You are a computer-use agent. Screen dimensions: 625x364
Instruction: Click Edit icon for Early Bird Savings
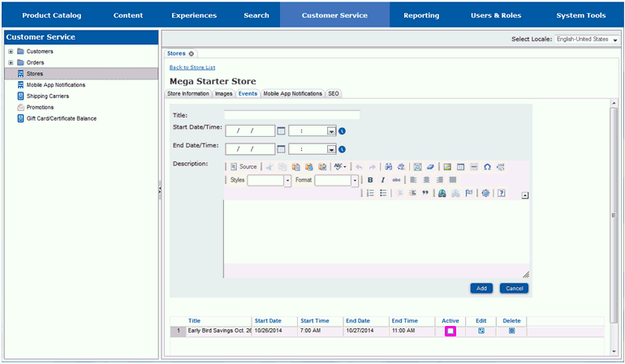click(x=481, y=331)
